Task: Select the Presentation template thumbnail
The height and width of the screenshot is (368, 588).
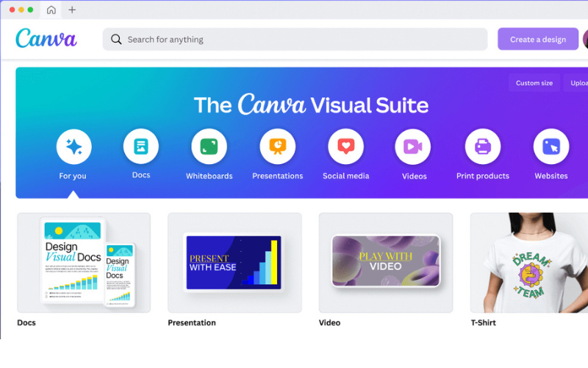Action: coord(234,263)
